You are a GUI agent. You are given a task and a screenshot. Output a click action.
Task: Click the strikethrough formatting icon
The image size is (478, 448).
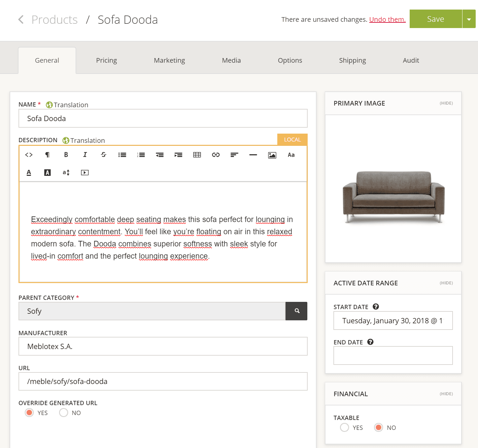coord(104,155)
